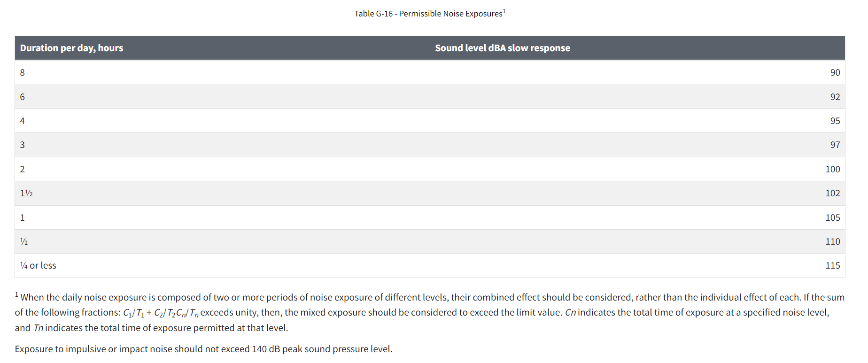Click the sound level value 100
Screen dimensions: 868x363
point(832,169)
